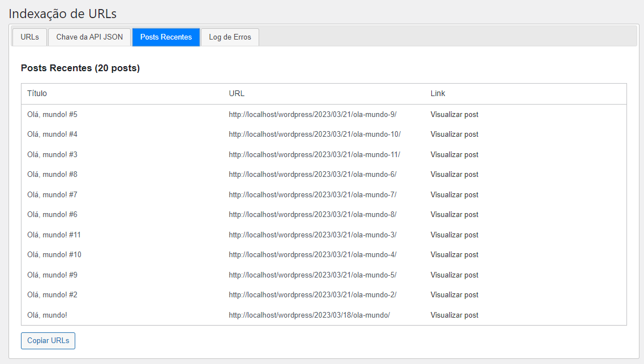Click the URL ending in ola-mundo-9/
644x364 pixels.
tap(312, 115)
